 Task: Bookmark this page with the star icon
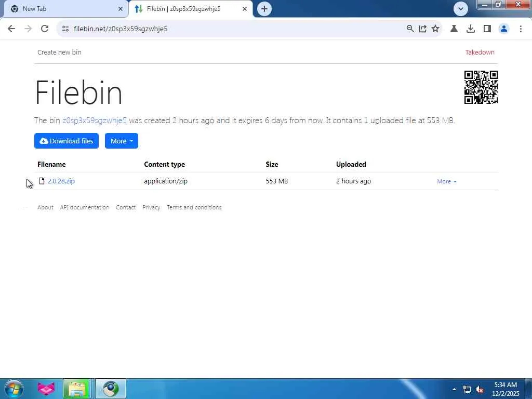point(435,29)
